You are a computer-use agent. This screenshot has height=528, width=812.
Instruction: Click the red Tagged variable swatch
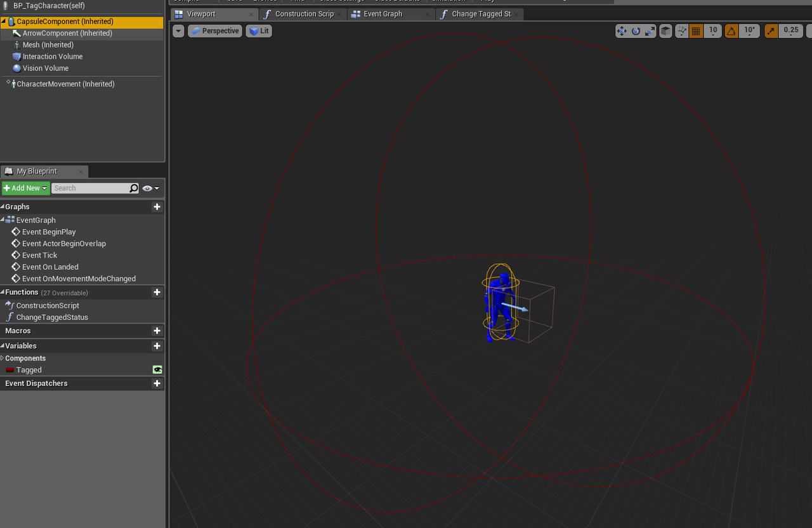click(x=10, y=370)
